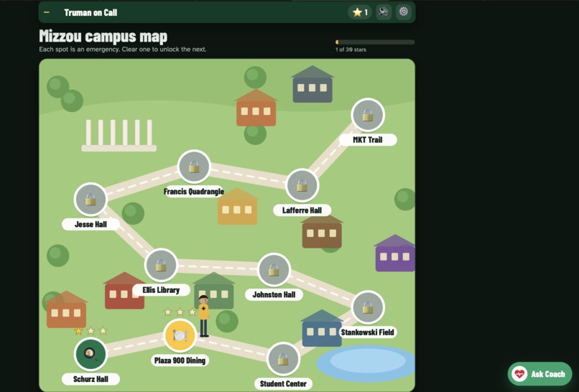Image resolution: width=579 pixels, height=392 pixels.
Task: Click the Truman paramedic character
Action: tap(203, 316)
